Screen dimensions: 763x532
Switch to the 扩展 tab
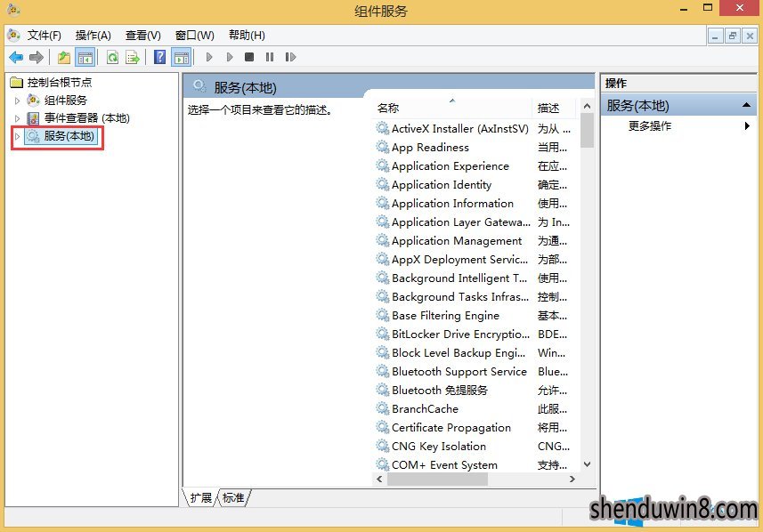[200, 498]
